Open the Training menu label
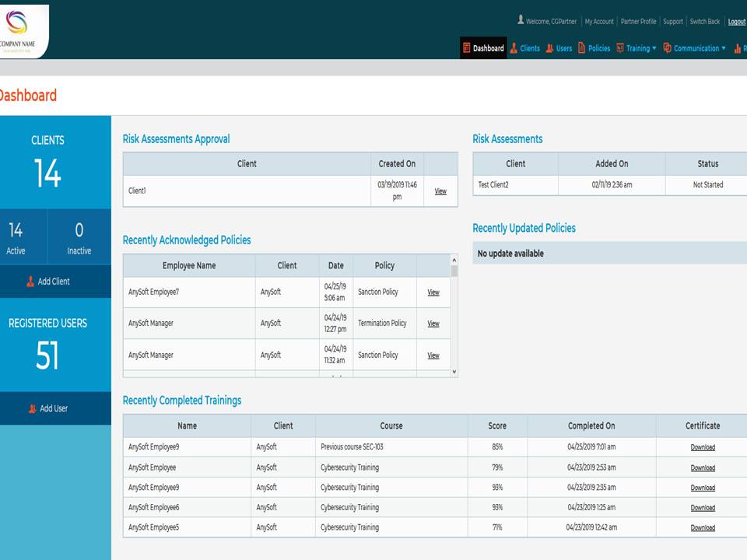Image resolution: width=747 pixels, height=560 pixels. pyautogui.click(x=638, y=48)
